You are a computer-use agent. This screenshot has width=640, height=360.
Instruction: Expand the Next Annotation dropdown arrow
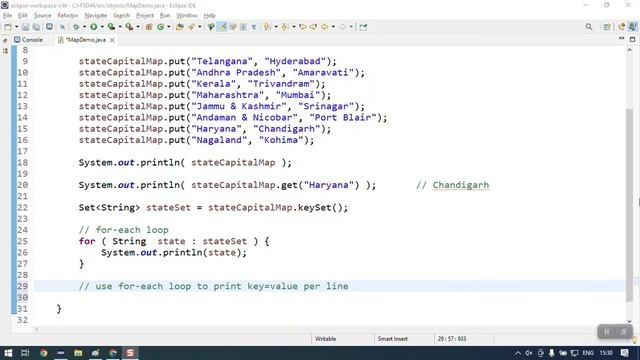[x=276, y=27]
